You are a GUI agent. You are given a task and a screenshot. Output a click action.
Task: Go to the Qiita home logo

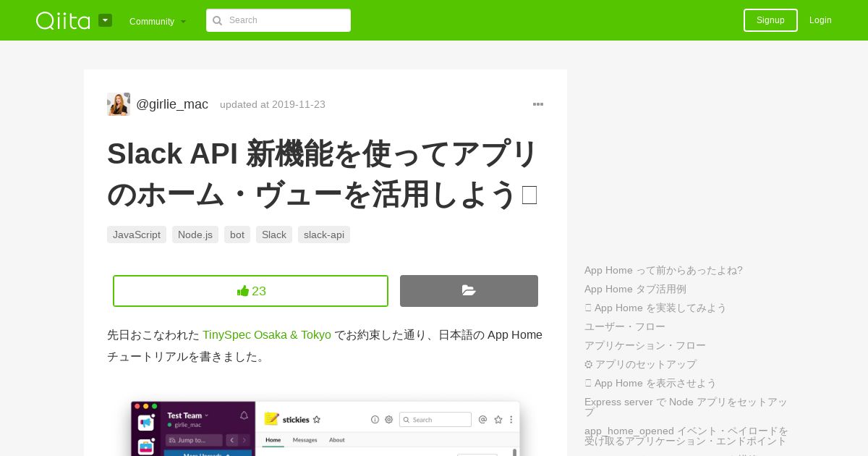click(63, 20)
